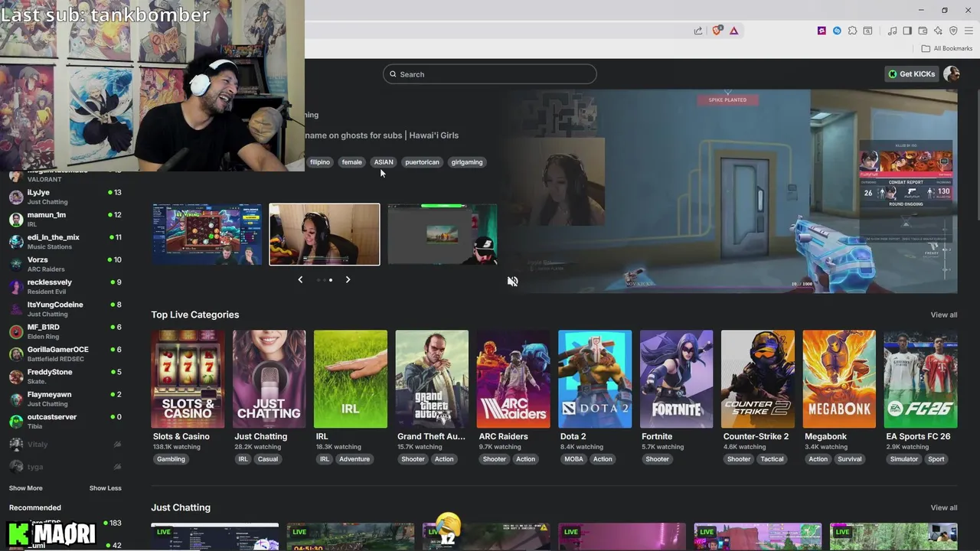Click the Brave Rewards triangle icon
The height and width of the screenshot is (551, 980).
(733, 31)
